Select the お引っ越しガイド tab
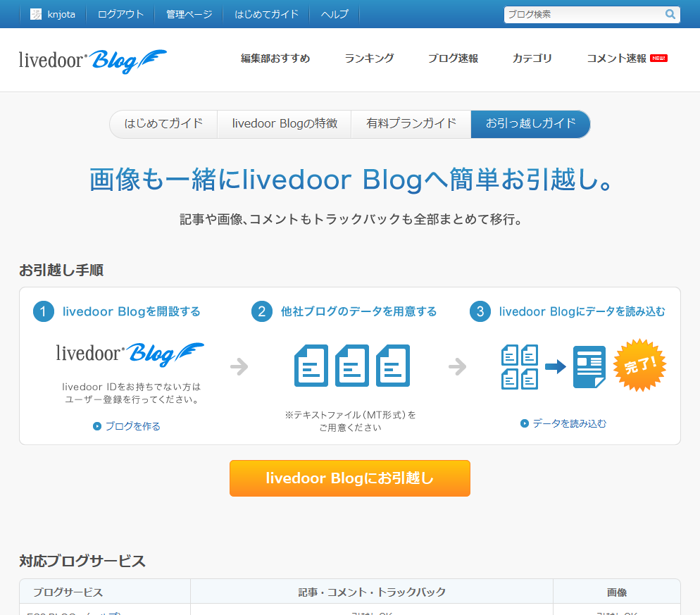700x615 pixels. [x=530, y=124]
